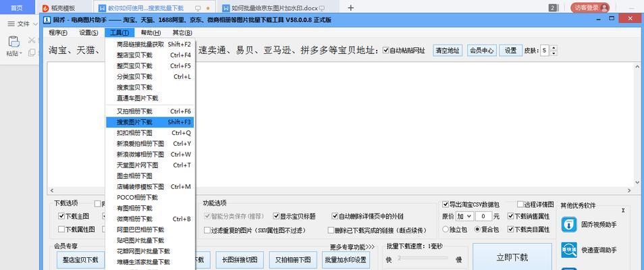644x270 pixels.
Task: Toggle 自动删除详情页中的外链 checkbox
Action: pyautogui.click(x=335, y=216)
